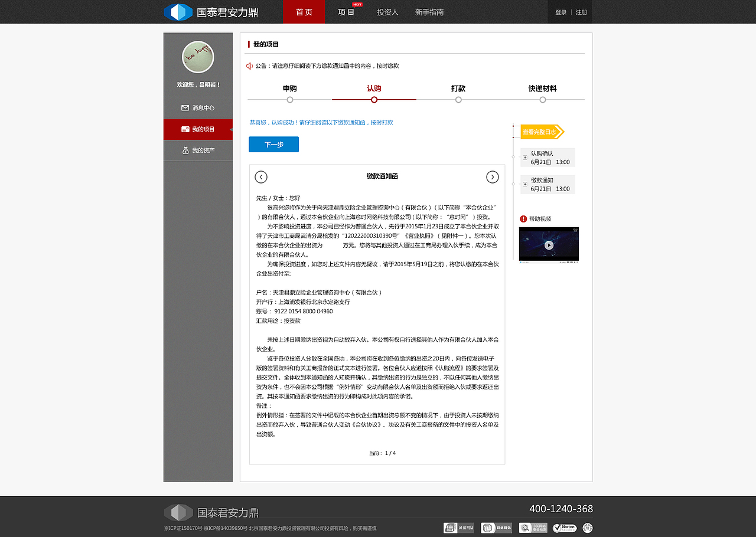756x537 pixels.
Task: Open the 投资人 section in top navigation
Action: click(387, 12)
